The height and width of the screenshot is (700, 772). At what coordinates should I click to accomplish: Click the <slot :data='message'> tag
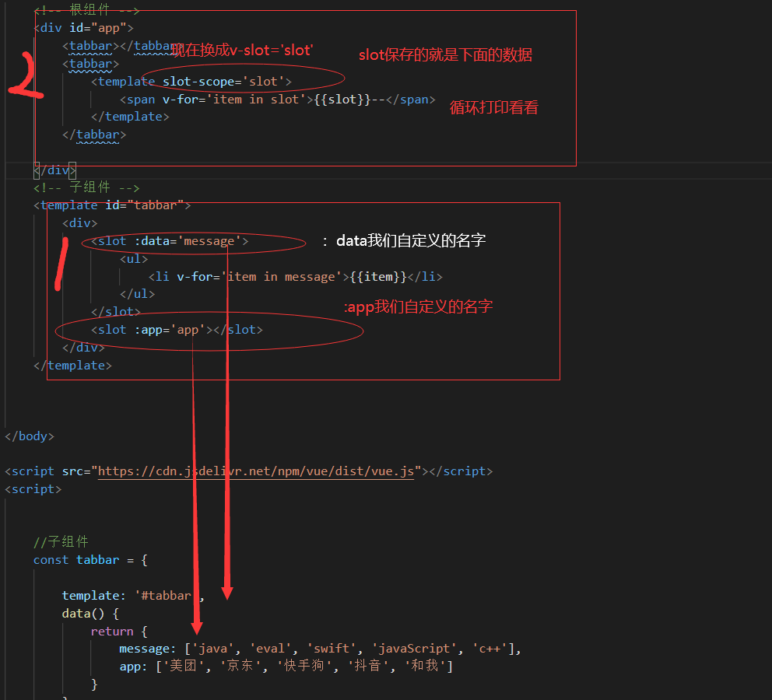tap(170, 241)
